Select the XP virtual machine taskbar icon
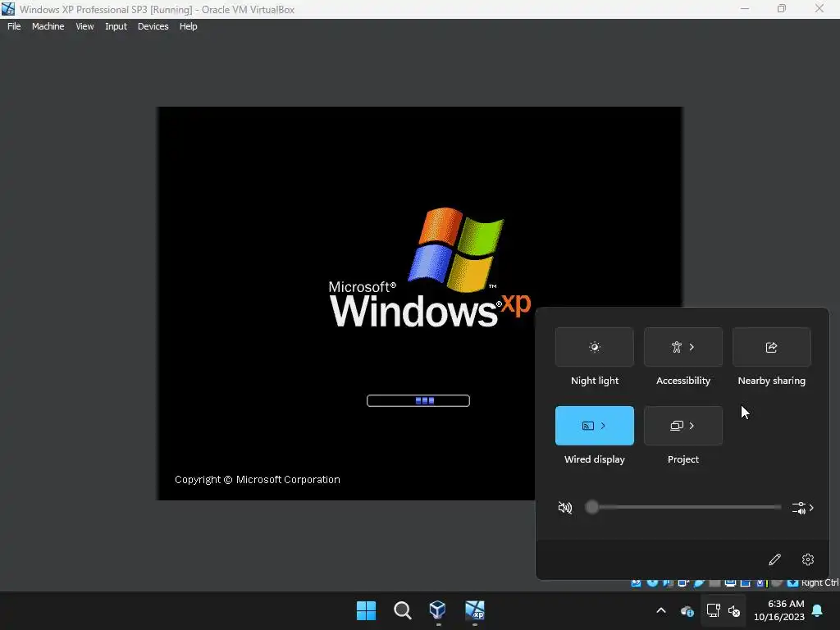The width and height of the screenshot is (840, 630). (475, 610)
